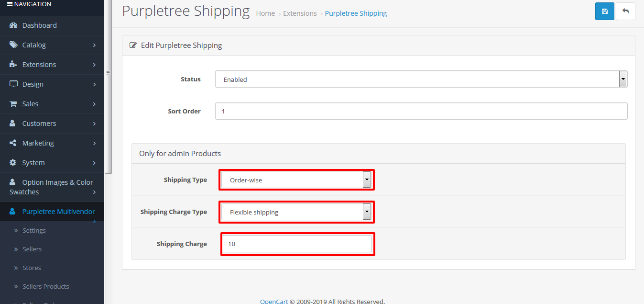
Task: Expand the Sales menu chevron
Action: coord(95,104)
